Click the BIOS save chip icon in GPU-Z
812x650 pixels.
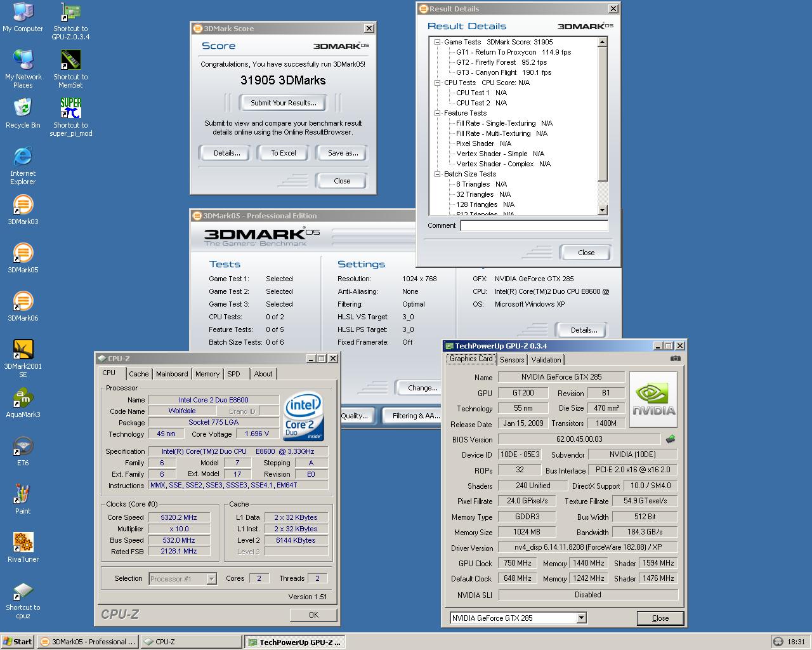click(x=671, y=439)
